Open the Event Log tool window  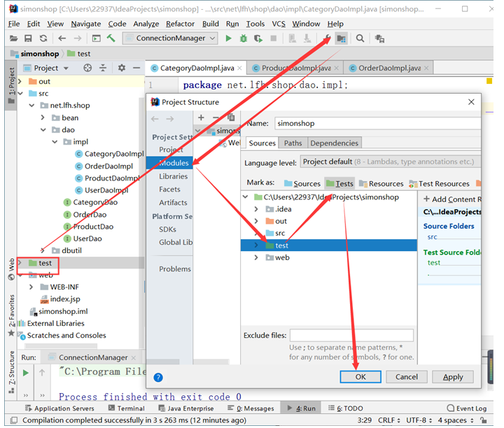click(466, 408)
